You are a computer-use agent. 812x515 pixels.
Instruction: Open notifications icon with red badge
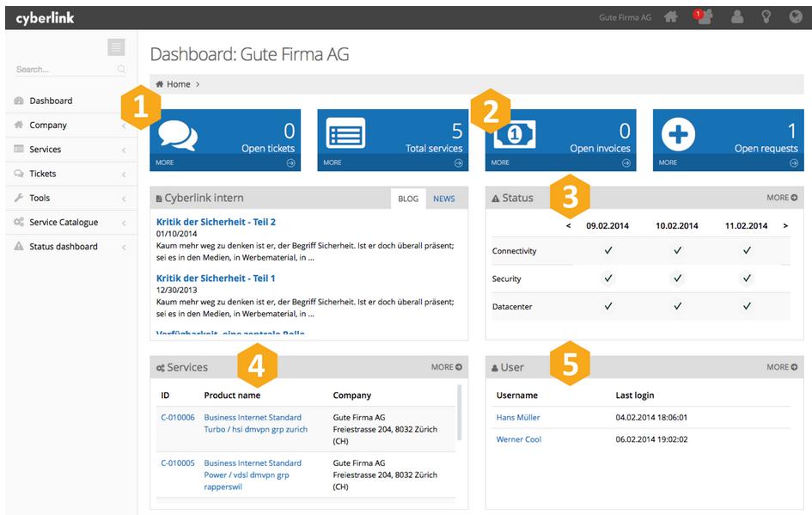(703, 16)
